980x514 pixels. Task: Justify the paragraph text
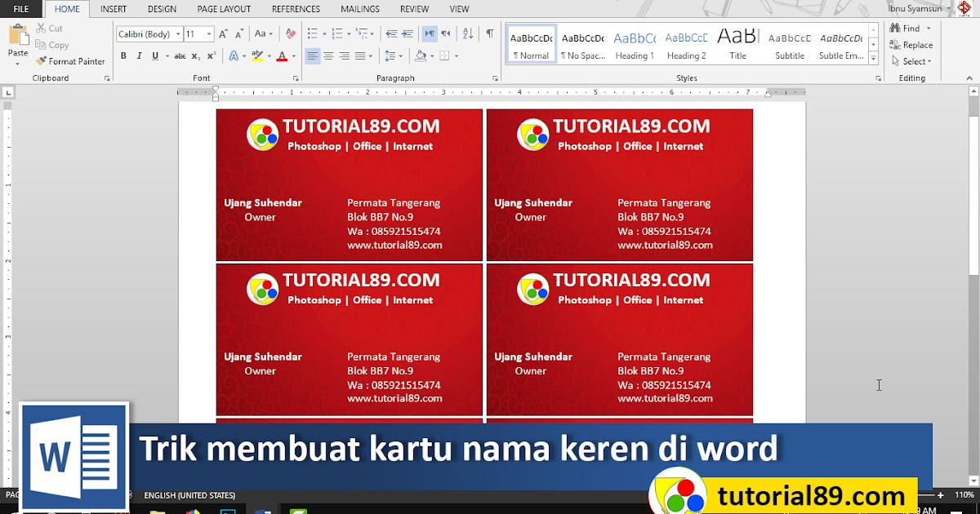[360, 56]
